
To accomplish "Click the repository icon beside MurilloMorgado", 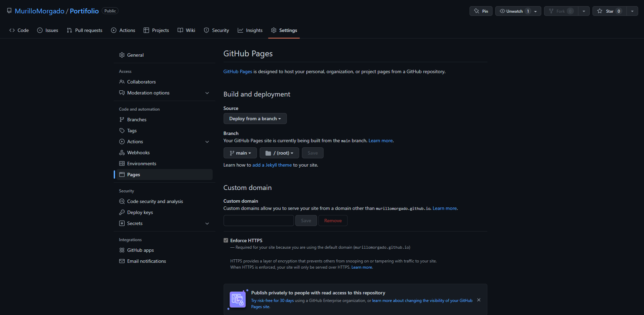I will pyautogui.click(x=9, y=11).
